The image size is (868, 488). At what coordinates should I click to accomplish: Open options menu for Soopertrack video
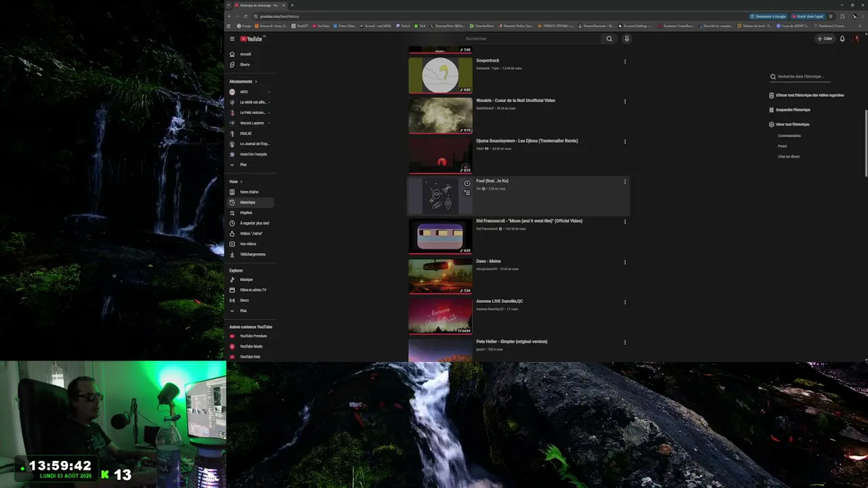pyautogui.click(x=625, y=62)
